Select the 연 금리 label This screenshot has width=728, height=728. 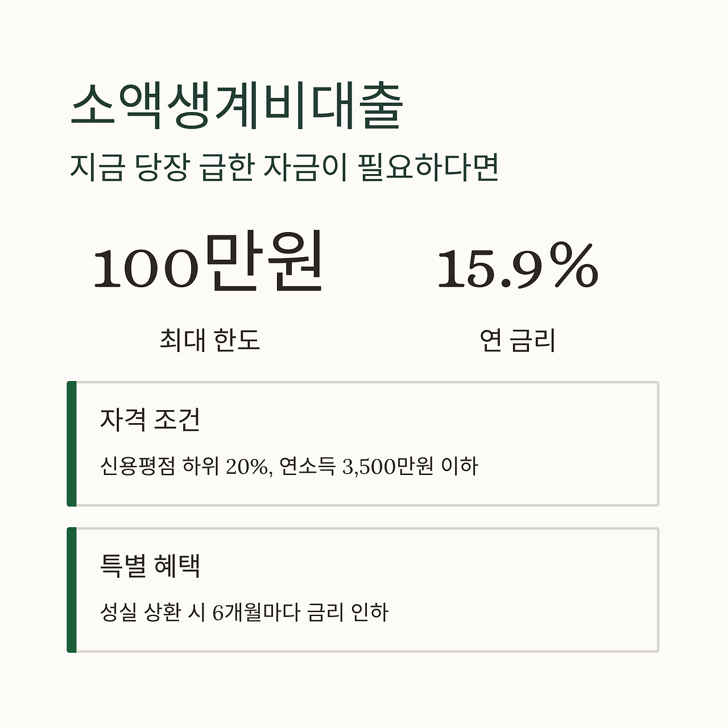(x=518, y=340)
